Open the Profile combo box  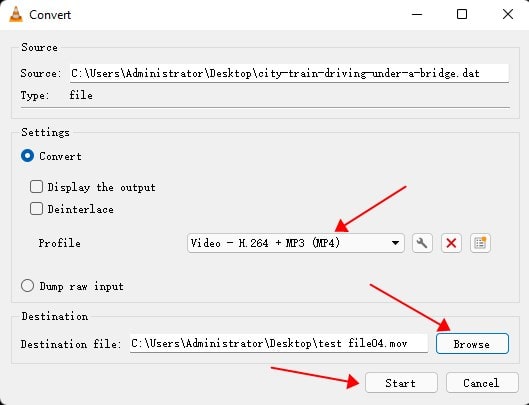pyautogui.click(x=296, y=243)
